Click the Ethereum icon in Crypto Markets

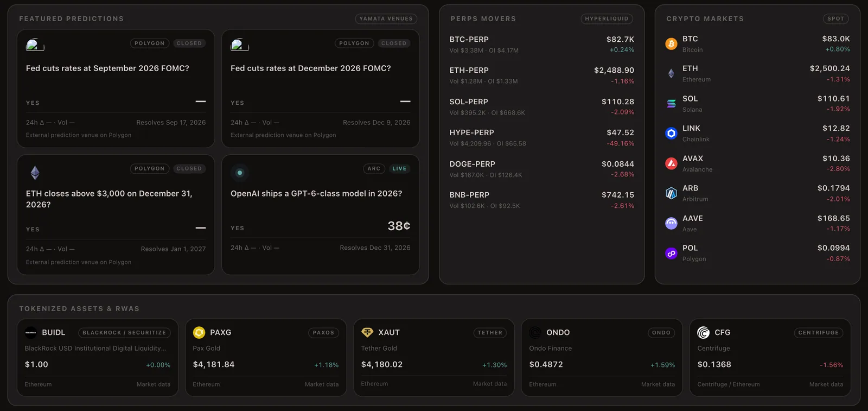pyautogui.click(x=671, y=73)
